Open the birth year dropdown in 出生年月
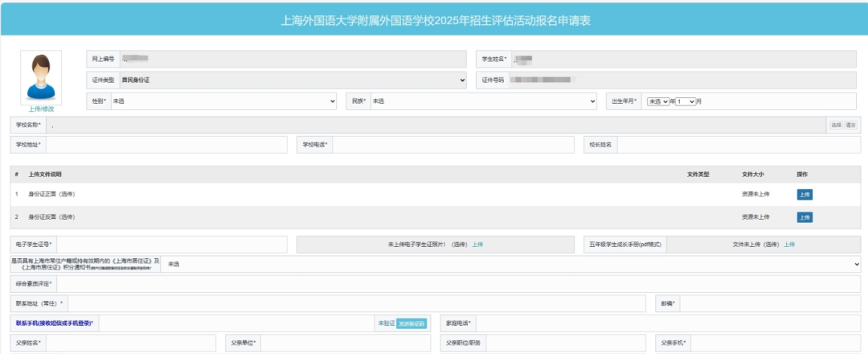The image size is (868, 354). coord(658,102)
